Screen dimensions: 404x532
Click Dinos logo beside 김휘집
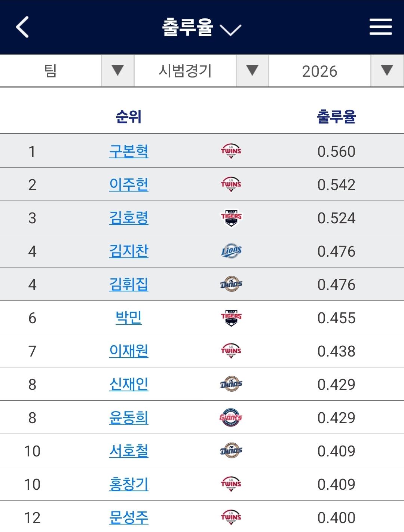pyautogui.click(x=231, y=284)
